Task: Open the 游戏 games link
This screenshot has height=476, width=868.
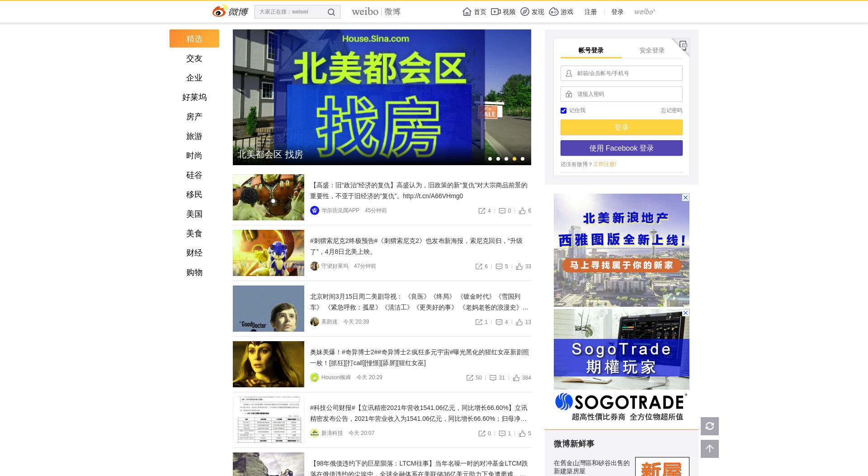Action: click(561, 12)
